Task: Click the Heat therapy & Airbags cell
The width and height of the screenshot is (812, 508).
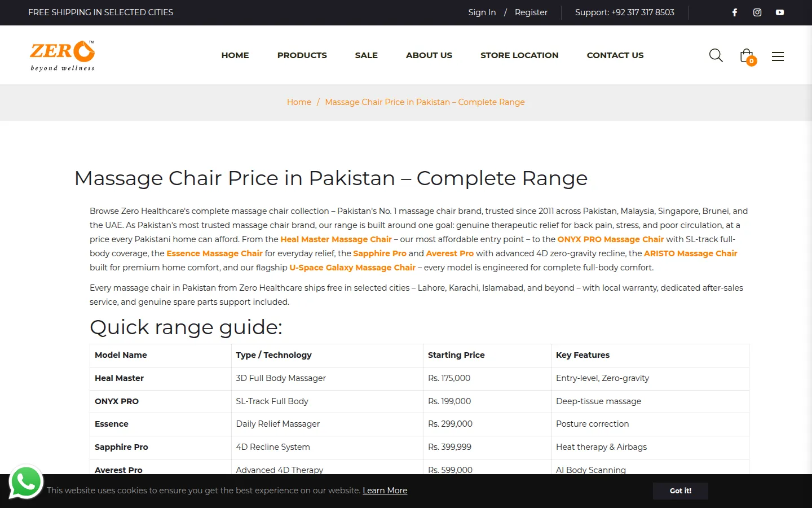Action: pos(650,448)
